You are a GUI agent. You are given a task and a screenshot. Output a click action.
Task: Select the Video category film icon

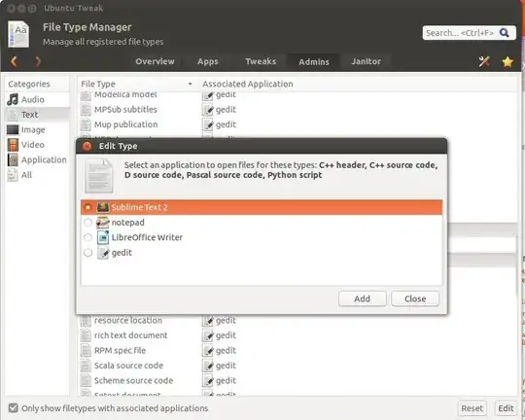click(x=13, y=145)
